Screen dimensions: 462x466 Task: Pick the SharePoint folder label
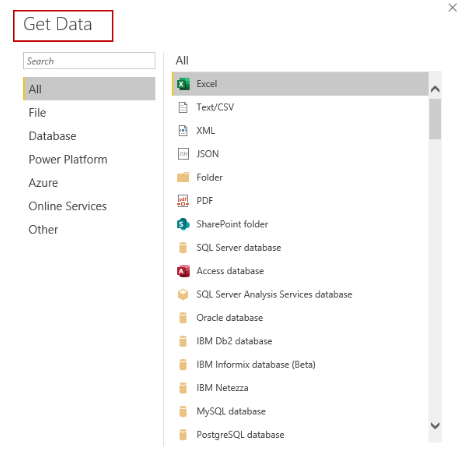(232, 224)
